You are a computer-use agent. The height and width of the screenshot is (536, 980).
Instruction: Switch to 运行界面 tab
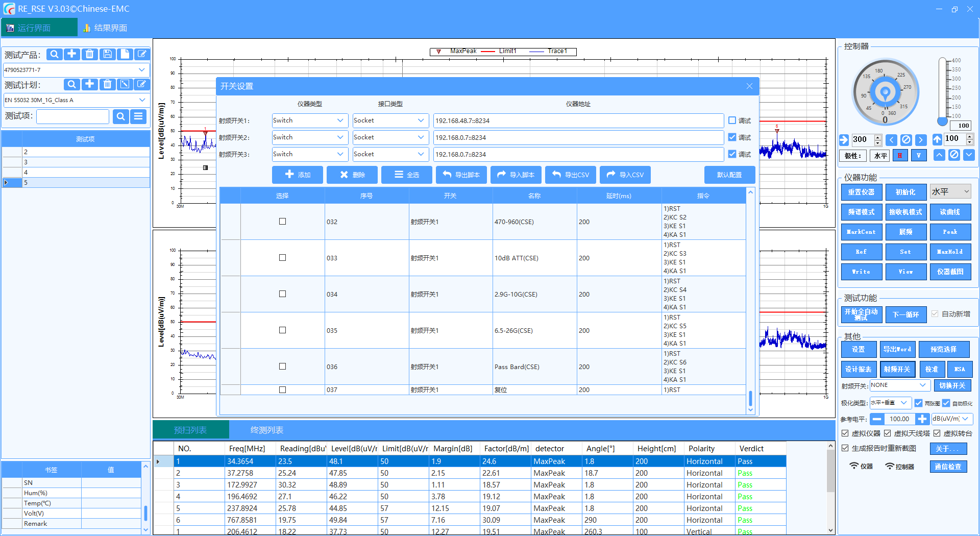tap(39, 28)
